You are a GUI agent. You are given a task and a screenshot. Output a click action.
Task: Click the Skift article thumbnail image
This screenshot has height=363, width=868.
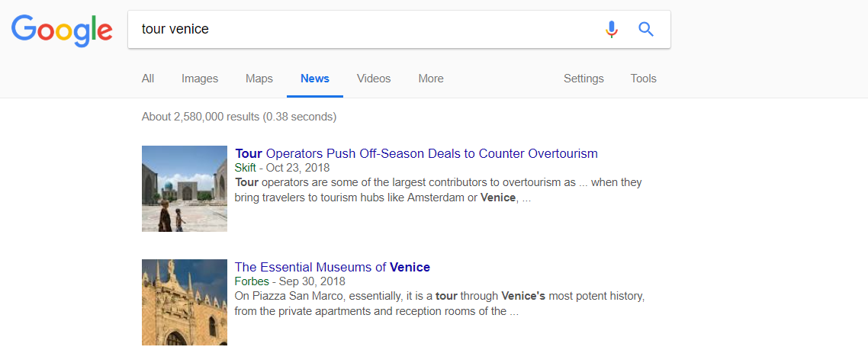pos(185,188)
